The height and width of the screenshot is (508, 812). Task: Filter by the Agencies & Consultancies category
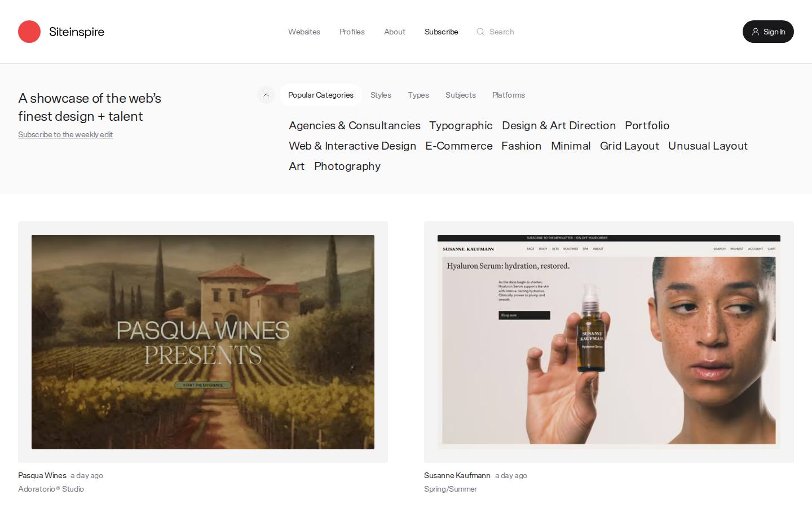355,125
